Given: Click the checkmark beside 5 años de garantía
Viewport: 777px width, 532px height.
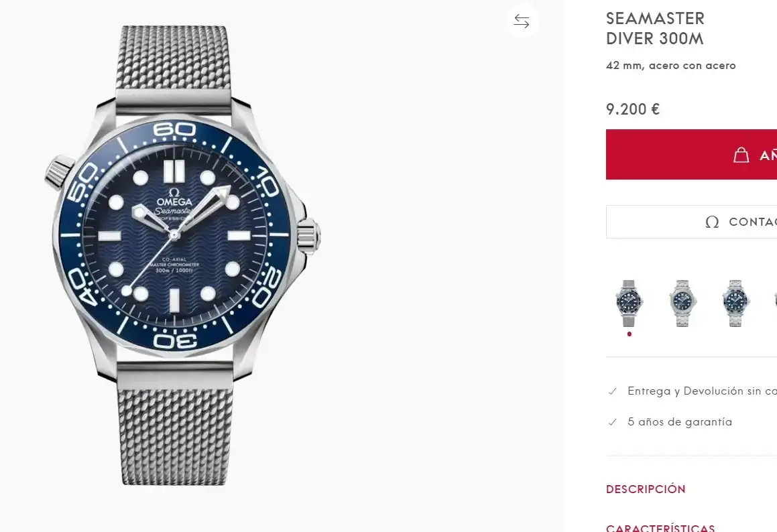Looking at the screenshot, I should pos(612,422).
